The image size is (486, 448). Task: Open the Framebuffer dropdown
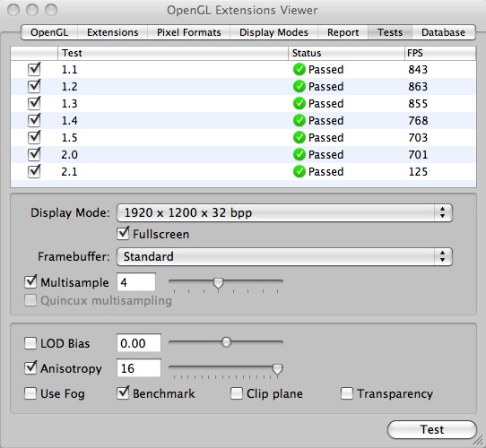pos(284,256)
